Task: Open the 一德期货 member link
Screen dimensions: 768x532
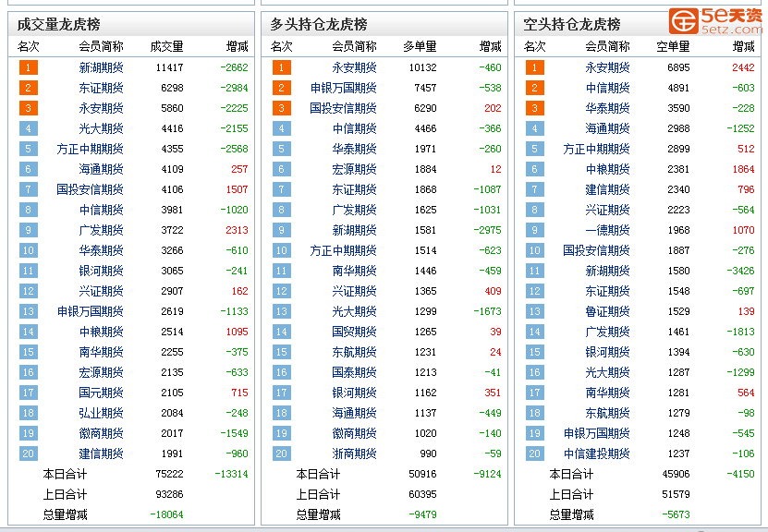Action: [x=607, y=230]
